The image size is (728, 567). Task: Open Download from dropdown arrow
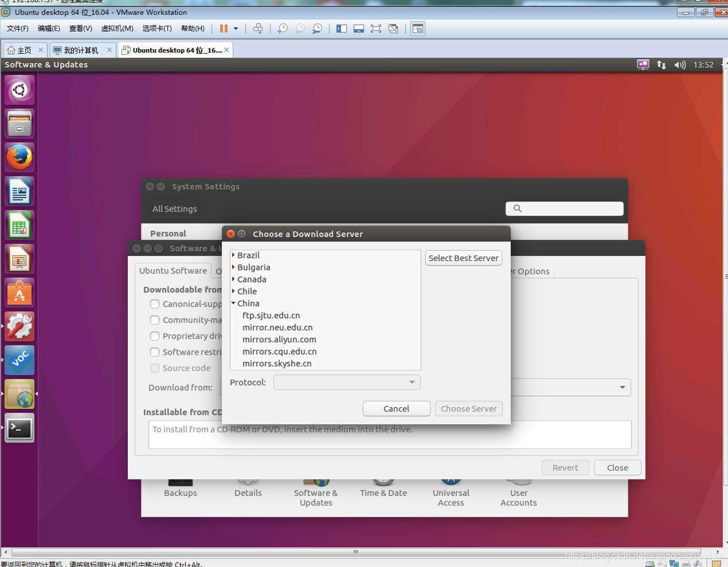pos(623,388)
